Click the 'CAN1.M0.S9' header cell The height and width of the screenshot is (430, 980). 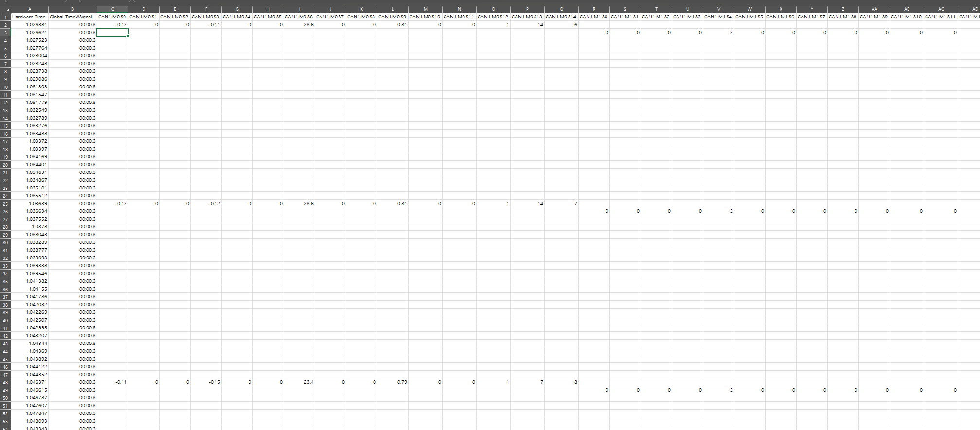click(x=393, y=17)
